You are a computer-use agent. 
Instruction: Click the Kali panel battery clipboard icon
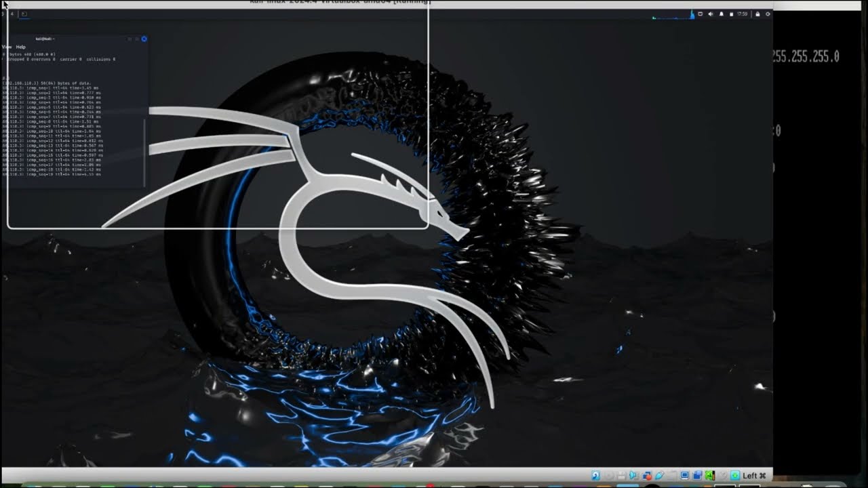coord(732,14)
